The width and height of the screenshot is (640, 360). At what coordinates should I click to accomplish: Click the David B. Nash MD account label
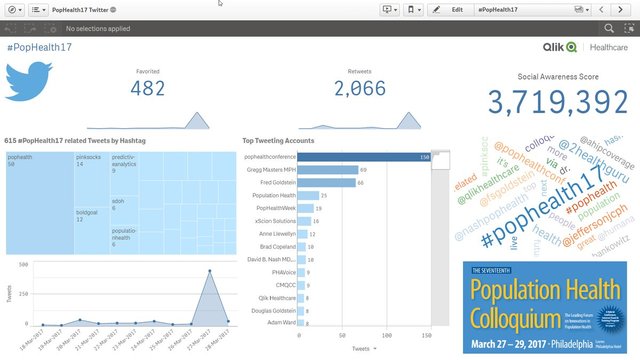pyautogui.click(x=271, y=260)
